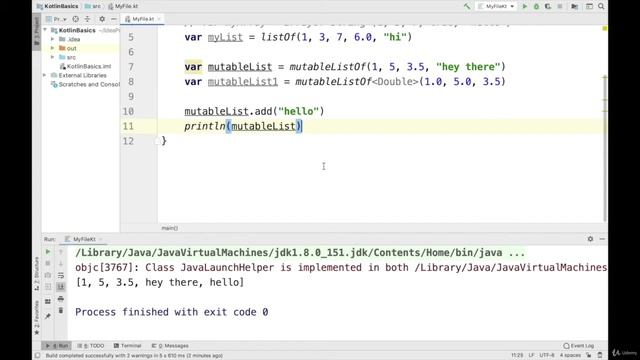Click the yellow inspection indicator in the editor
640x360 pixels.
point(604,28)
